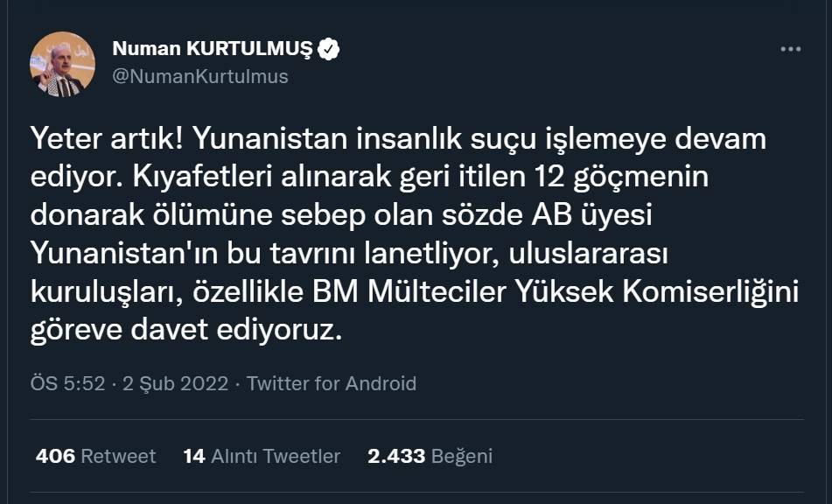This screenshot has height=504, width=832.
Task: Click the 2 Şub 2022 date
Action: point(176,383)
